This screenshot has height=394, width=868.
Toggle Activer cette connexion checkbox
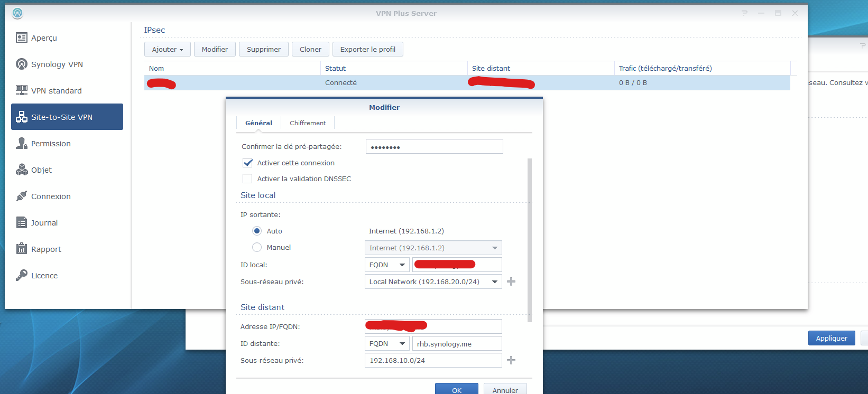click(x=247, y=163)
